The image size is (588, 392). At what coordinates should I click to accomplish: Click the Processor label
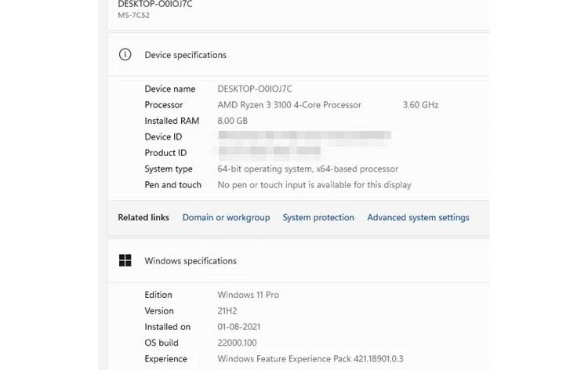point(164,105)
